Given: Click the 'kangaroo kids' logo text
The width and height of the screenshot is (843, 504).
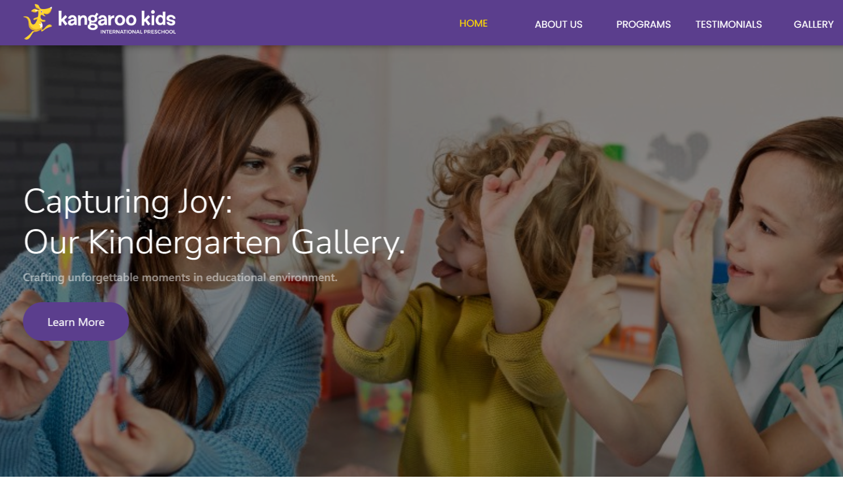Looking at the screenshot, I should [117, 19].
